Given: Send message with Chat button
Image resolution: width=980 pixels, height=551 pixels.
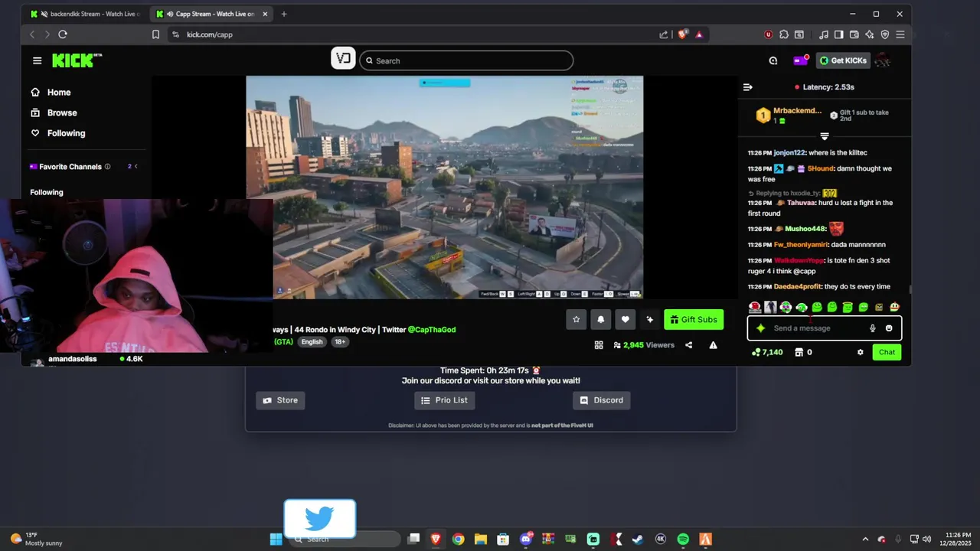Looking at the screenshot, I should click(x=887, y=352).
